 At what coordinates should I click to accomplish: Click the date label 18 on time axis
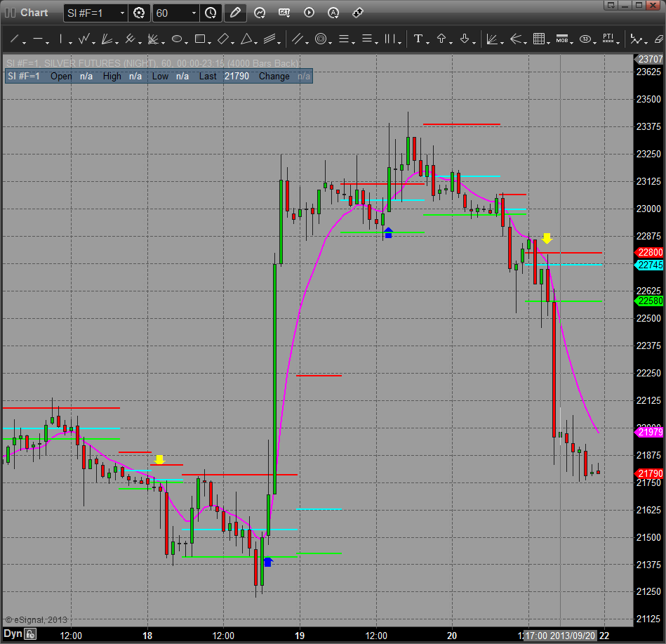[x=147, y=636]
